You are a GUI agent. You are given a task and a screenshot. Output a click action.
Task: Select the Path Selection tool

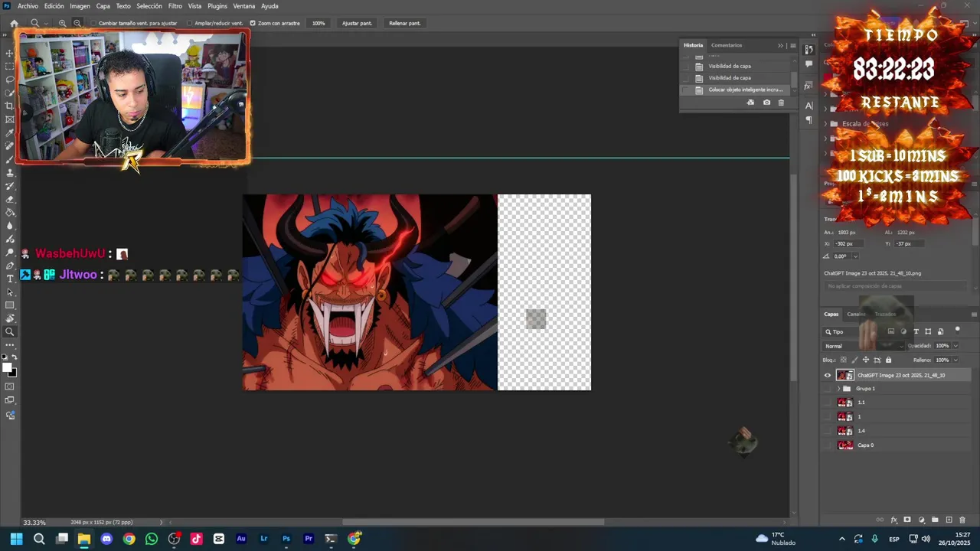(10, 292)
